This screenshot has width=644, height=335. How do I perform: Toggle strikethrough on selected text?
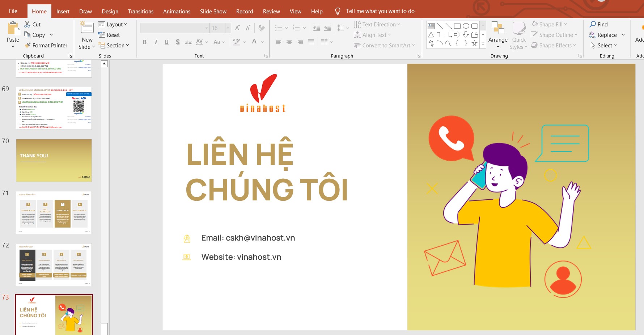(188, 42)
